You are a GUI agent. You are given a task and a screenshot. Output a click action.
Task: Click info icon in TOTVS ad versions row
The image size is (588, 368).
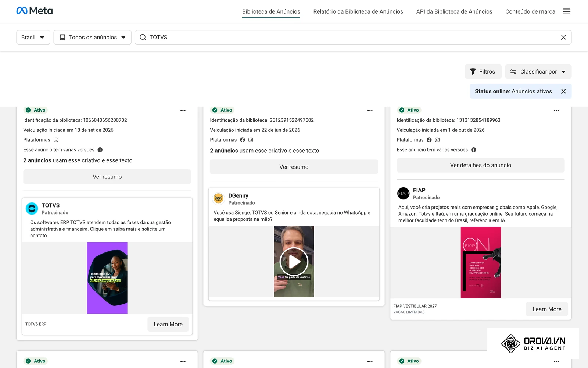100,150
